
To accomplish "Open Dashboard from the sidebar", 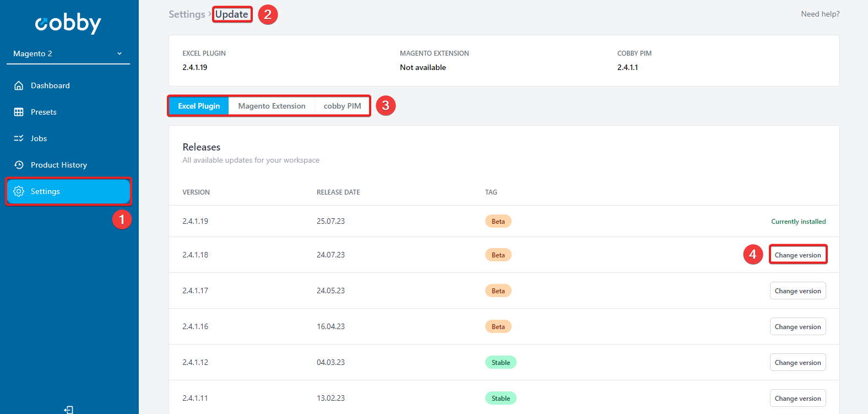I will 68,85.
